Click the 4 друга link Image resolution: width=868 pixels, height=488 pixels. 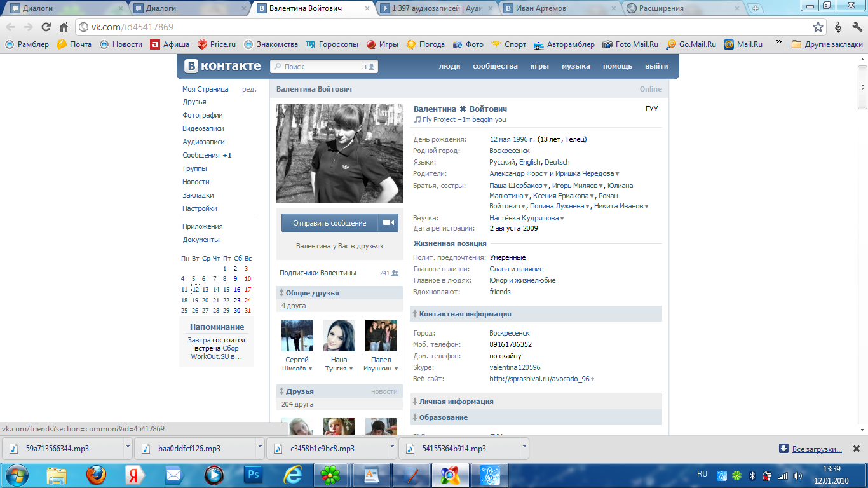point(294,306)
